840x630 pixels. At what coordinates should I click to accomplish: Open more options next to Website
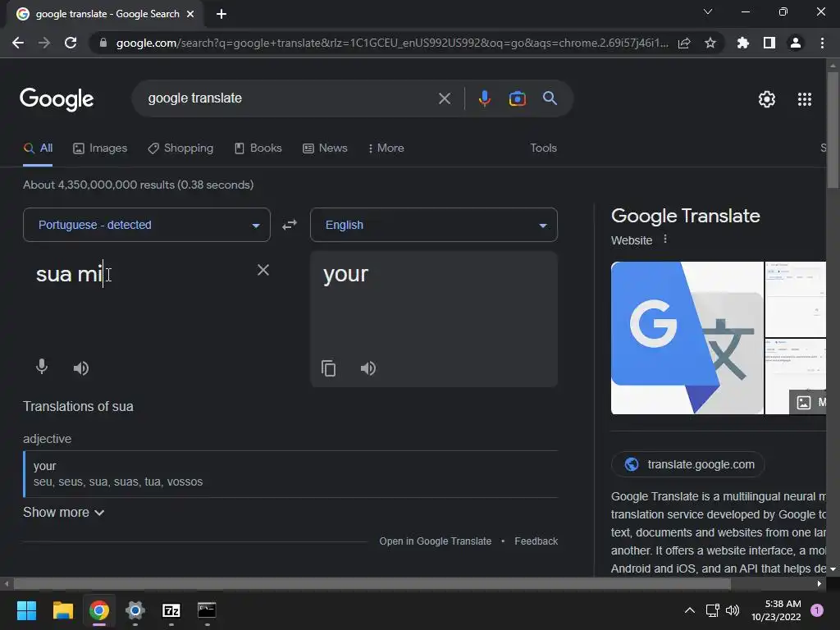665,240
